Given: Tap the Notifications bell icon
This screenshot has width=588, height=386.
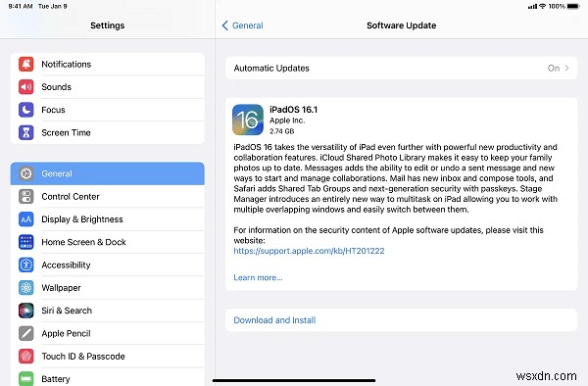Looking at the screenshot, I should 25,64.
